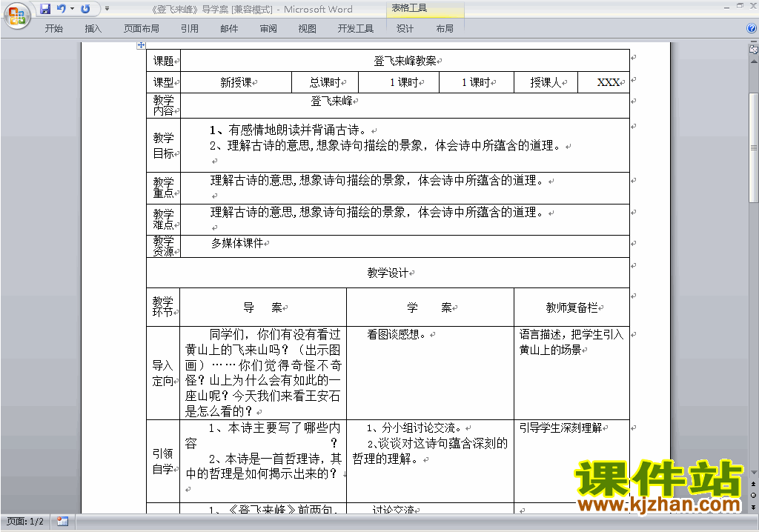Save the document using the floppy disk icon
Image resolution: width=759 pixels, height=532 pixels.
[45, 9]
